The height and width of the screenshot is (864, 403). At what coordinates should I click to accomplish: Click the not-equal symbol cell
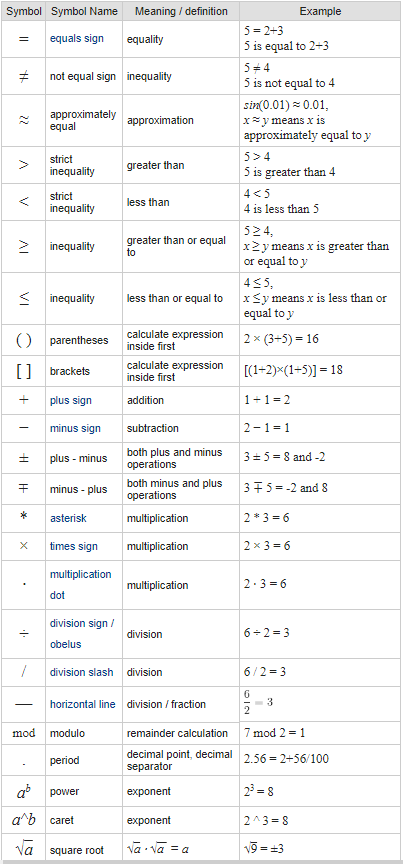24,77
